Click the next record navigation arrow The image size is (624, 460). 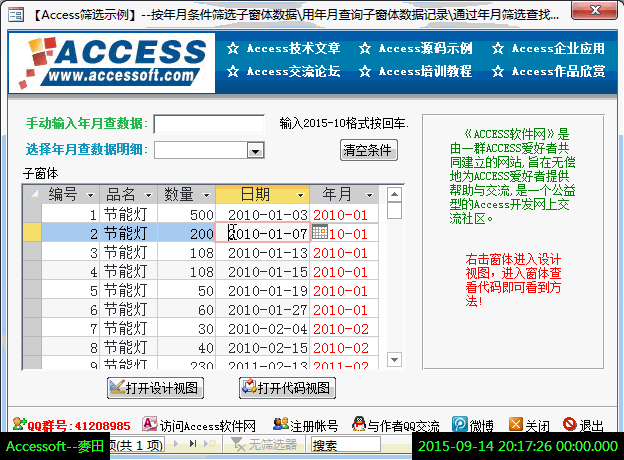(176, 443)
